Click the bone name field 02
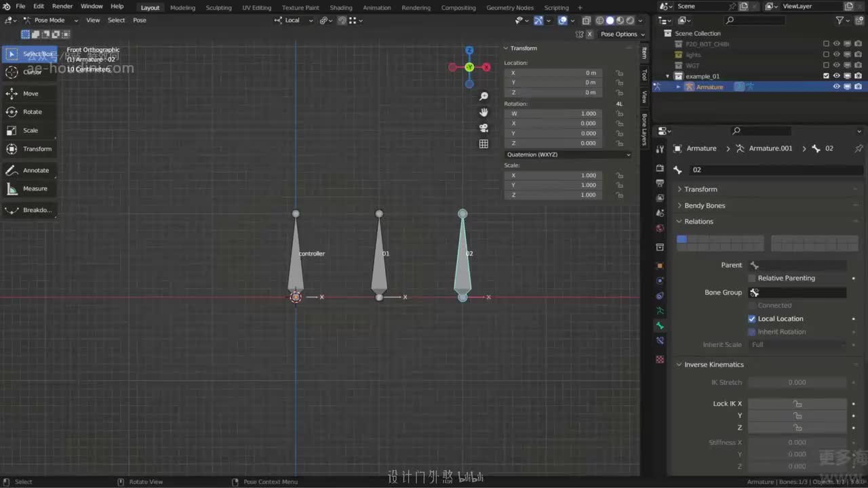Screen dimensions: 868x488 (x=777, y=169)
